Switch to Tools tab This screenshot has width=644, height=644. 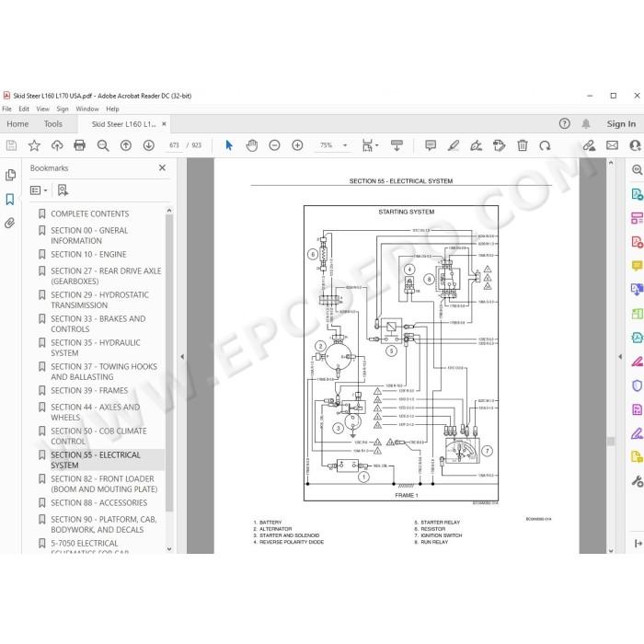[x=53, y=123]
